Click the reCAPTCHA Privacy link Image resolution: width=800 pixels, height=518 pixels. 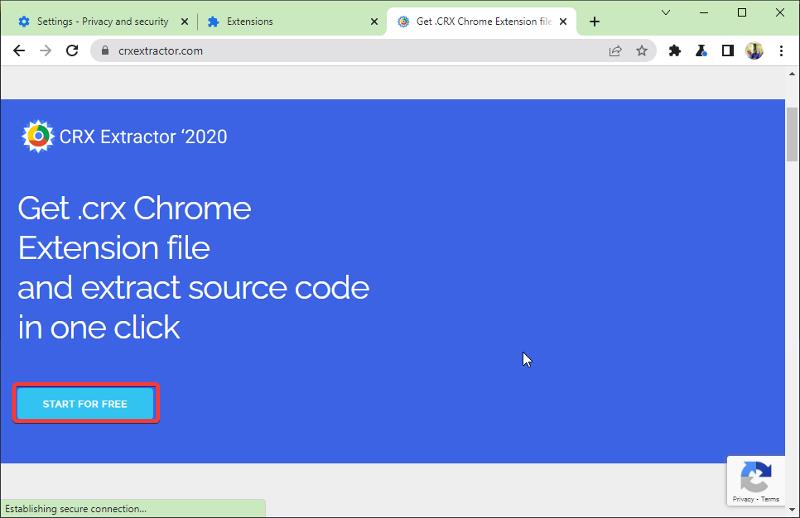(x=743, y=498)
